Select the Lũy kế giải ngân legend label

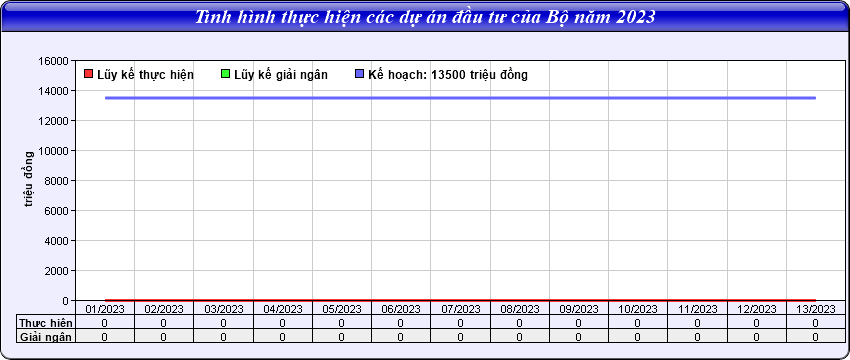pyautogui.click(x=281, y=75)
